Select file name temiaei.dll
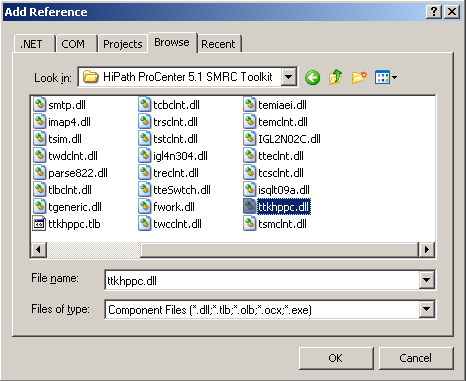This screenshot has height=381, width=466. [283, 105]
